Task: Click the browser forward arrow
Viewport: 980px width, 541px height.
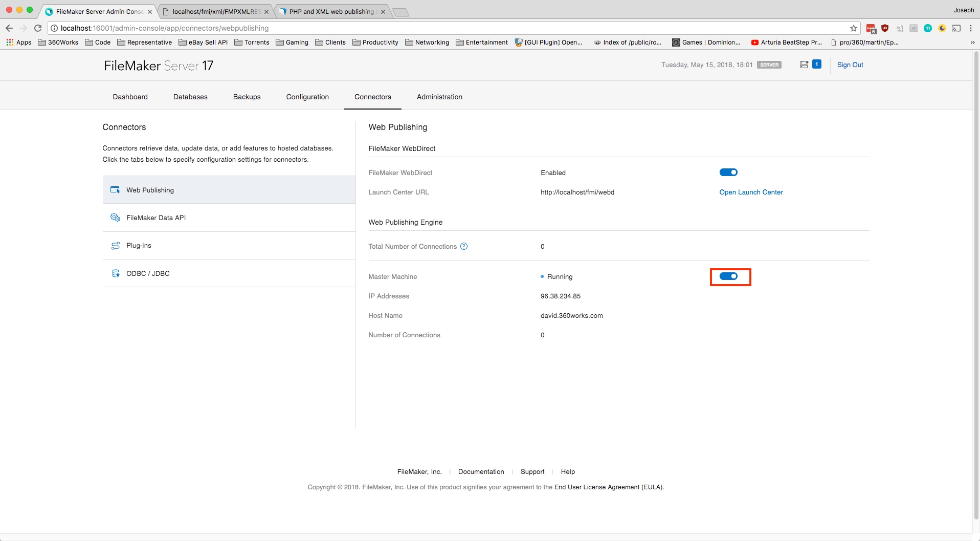Action: tap(24, 28)
